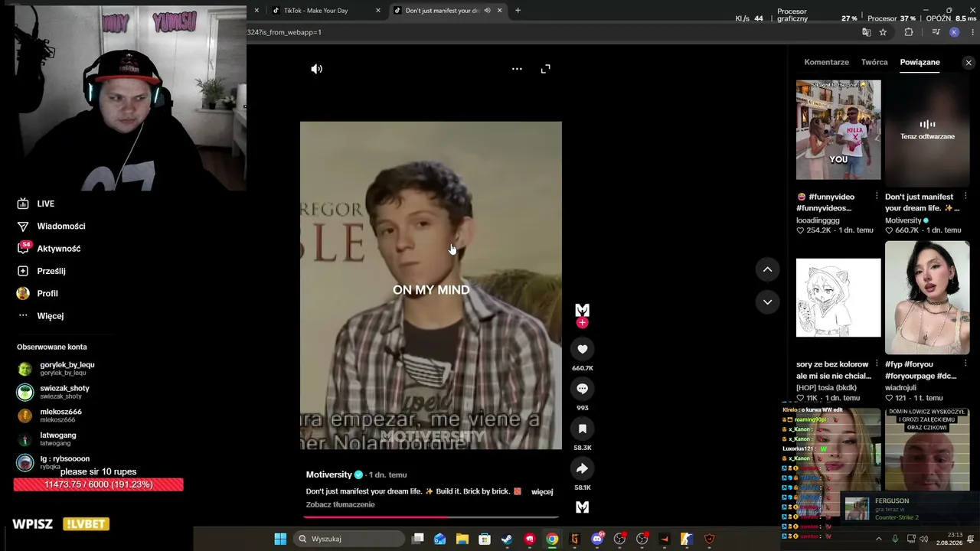Open the browser extensions menu

click(x=909, y=32)
